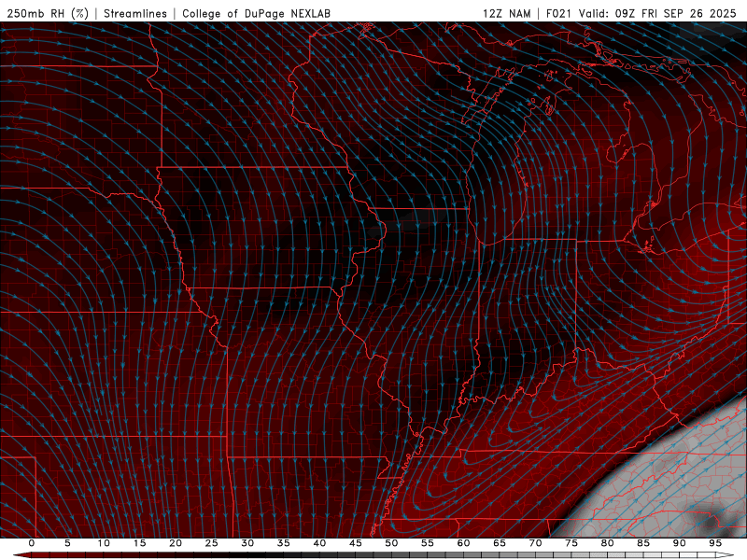Click the 10 value on the color scale

point(104,543)
